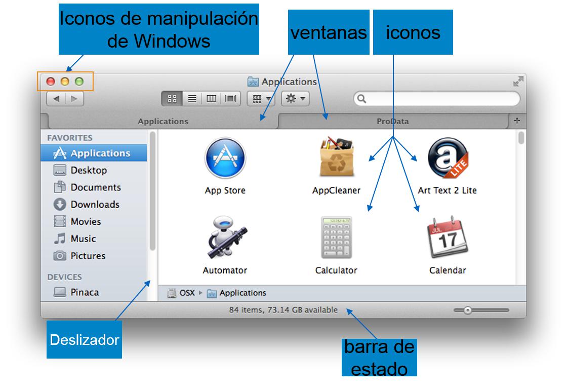
Task: Click the icon size slider
Action: click(481, 310)
